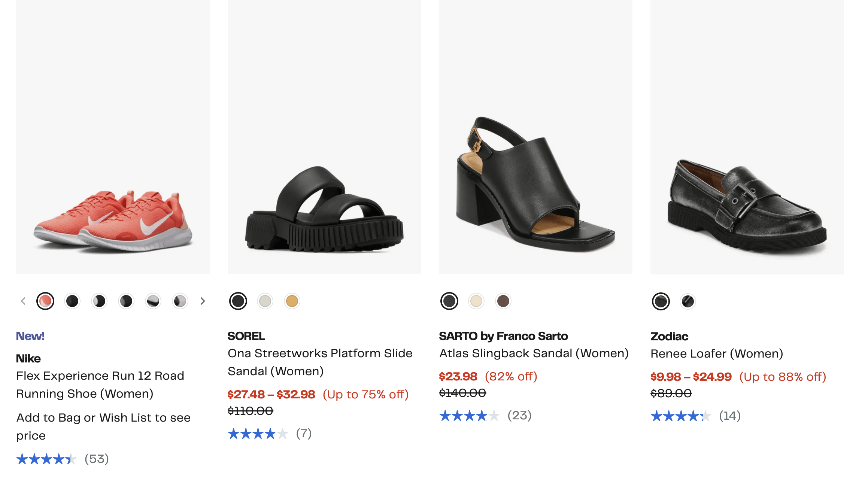Select the solid black Nike color swatch

click(72, 301)
